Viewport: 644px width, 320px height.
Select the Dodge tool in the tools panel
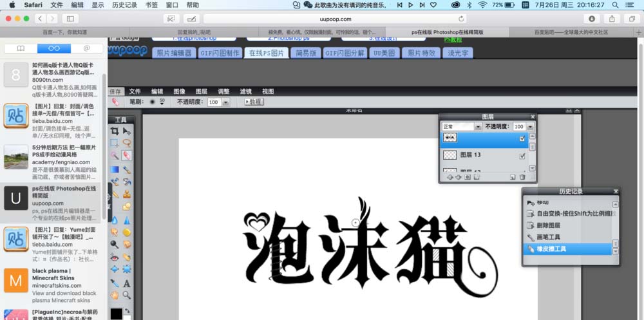(x=115, y=244)
